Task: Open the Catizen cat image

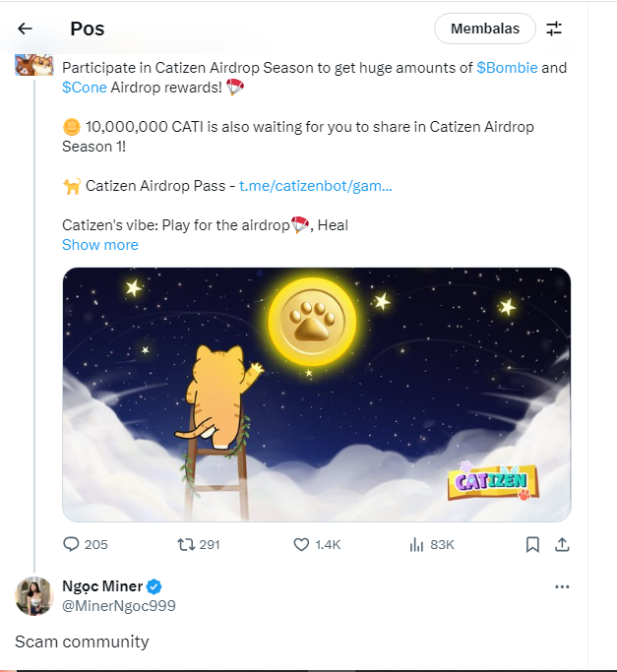Action: 316,394
